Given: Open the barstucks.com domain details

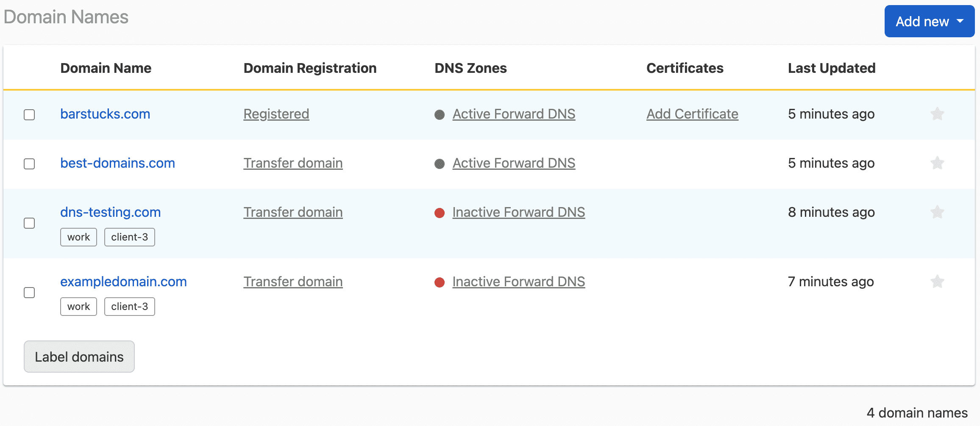Looking at the screenshot, I should click(105, 114).
